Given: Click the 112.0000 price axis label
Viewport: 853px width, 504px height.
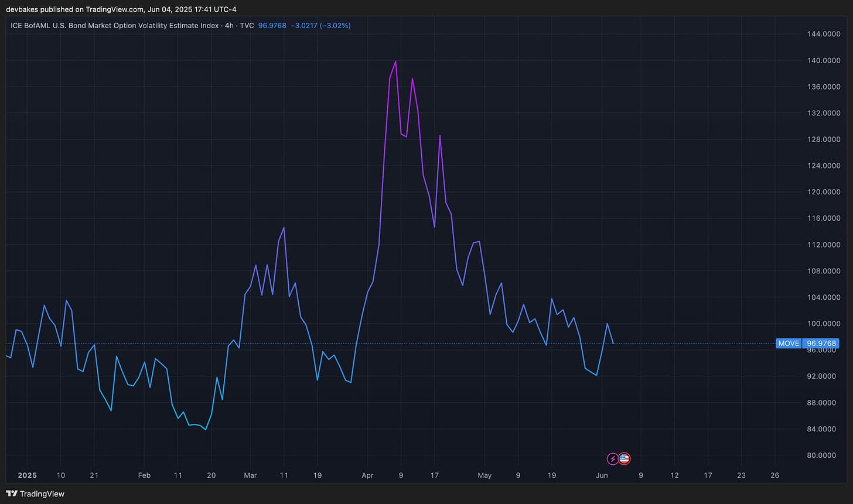Looking at the screenshot, I should click(x=823, y=245).
